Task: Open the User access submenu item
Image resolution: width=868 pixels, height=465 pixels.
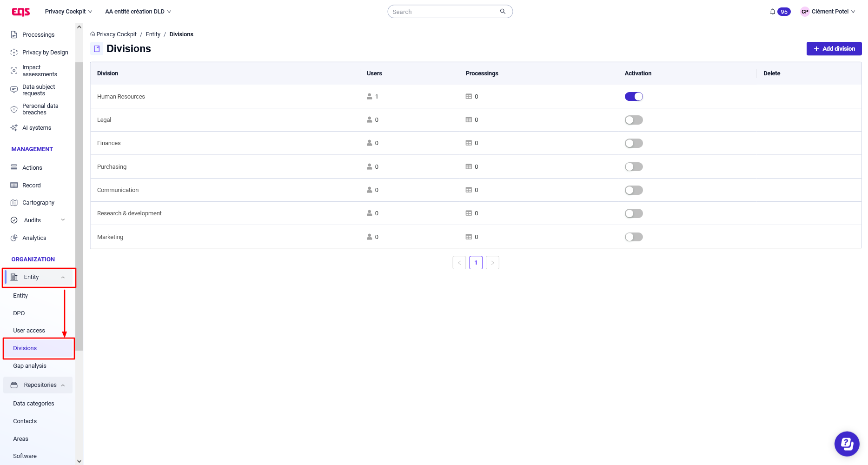Action: coord(29,331)
